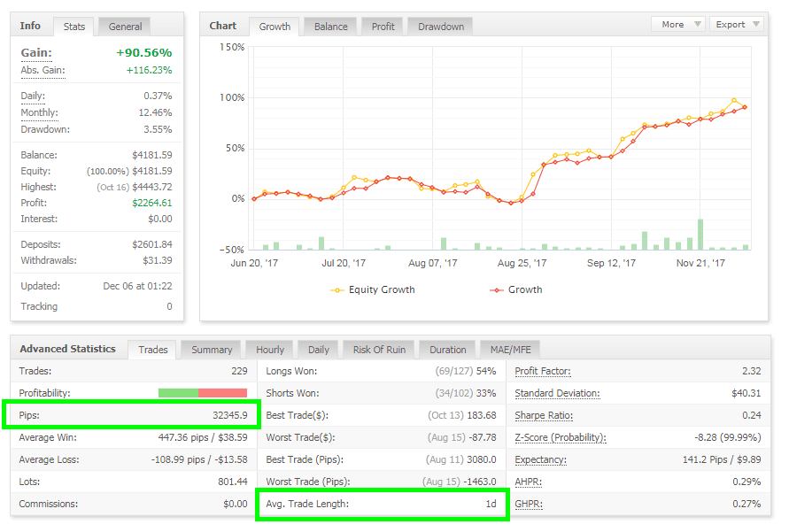This screenshot has height=532, width=789.
Task: Switch to the Hourly statistics tab
Action: 270,350
